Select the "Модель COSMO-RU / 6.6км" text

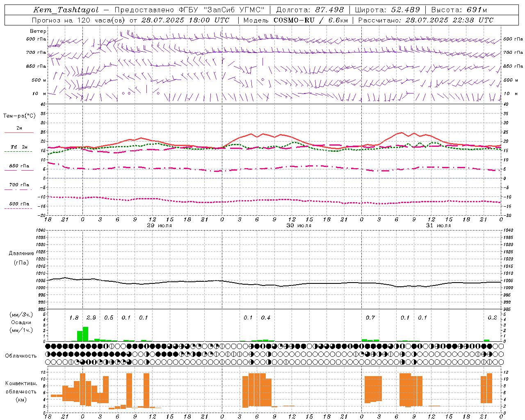point(295,20)
